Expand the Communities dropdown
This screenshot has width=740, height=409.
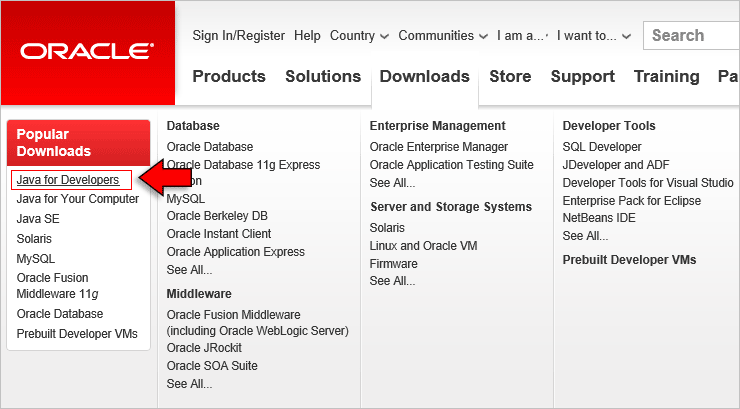tap(443, 36)
